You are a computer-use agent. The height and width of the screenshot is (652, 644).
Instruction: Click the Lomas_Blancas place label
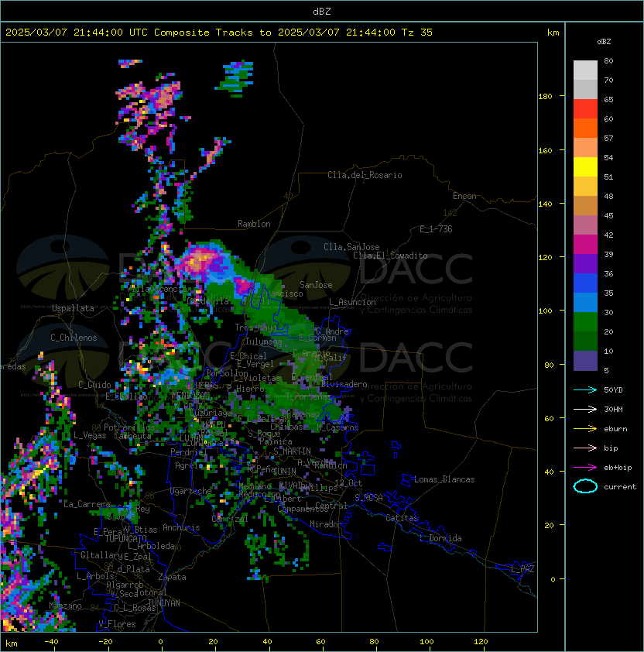[444, 479]
